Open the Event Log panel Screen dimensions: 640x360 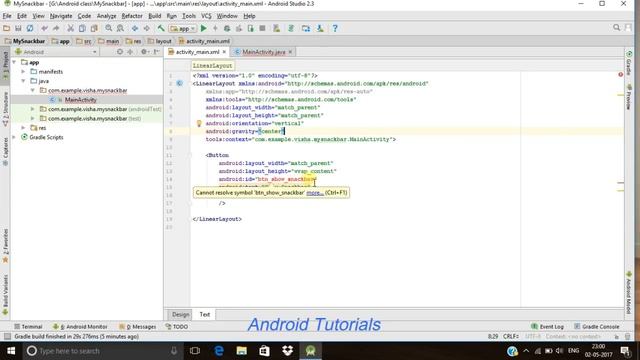(547, 327)
